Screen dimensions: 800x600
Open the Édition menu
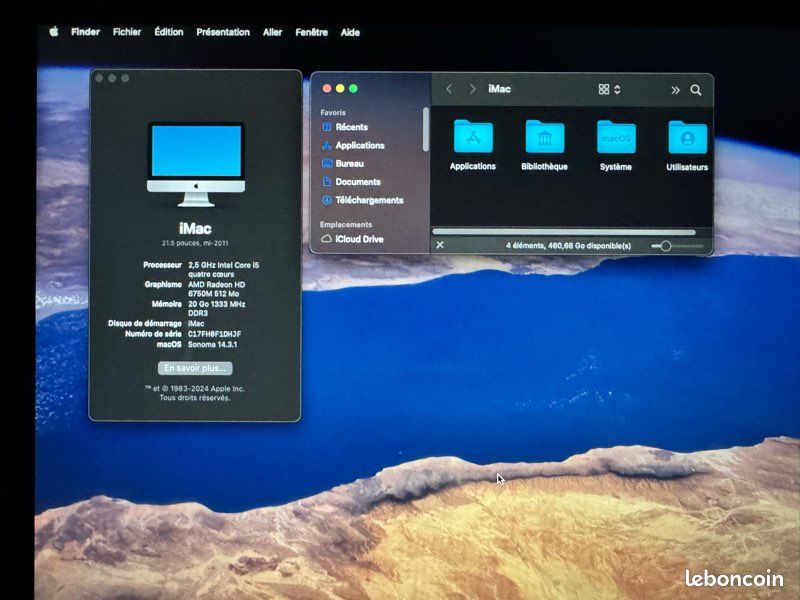tap(168, 32)
